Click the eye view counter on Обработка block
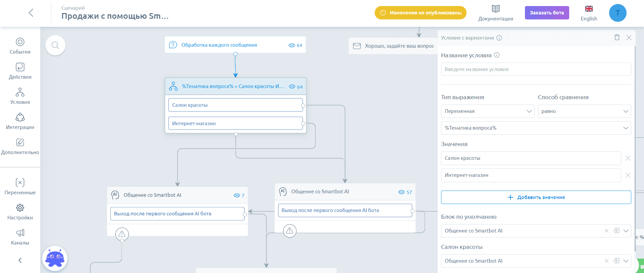The image size is (644, 273). (296, 45)
